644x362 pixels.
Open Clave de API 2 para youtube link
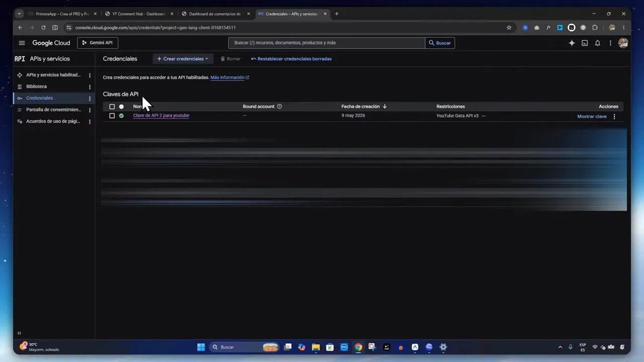(x=161, y=116)
